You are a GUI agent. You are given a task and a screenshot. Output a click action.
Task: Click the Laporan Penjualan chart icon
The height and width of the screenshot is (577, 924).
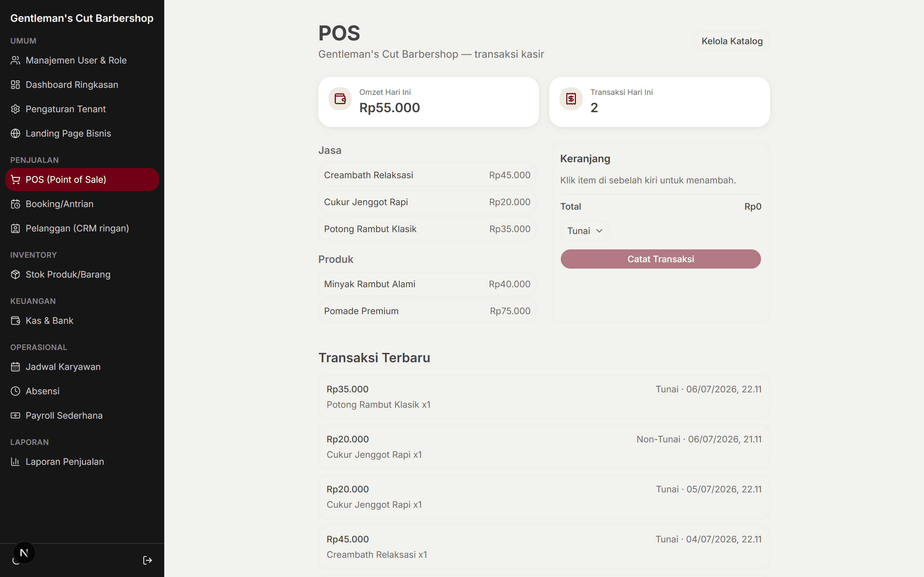15,462
